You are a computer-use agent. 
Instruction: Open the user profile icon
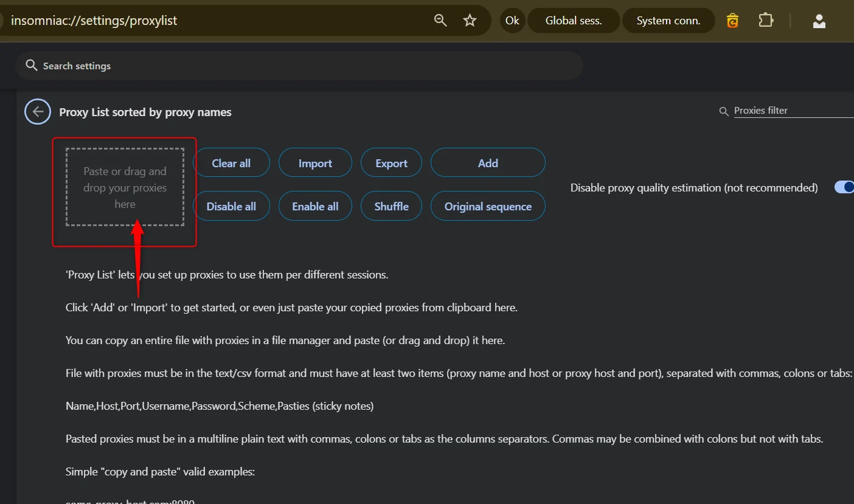(819, 21)
